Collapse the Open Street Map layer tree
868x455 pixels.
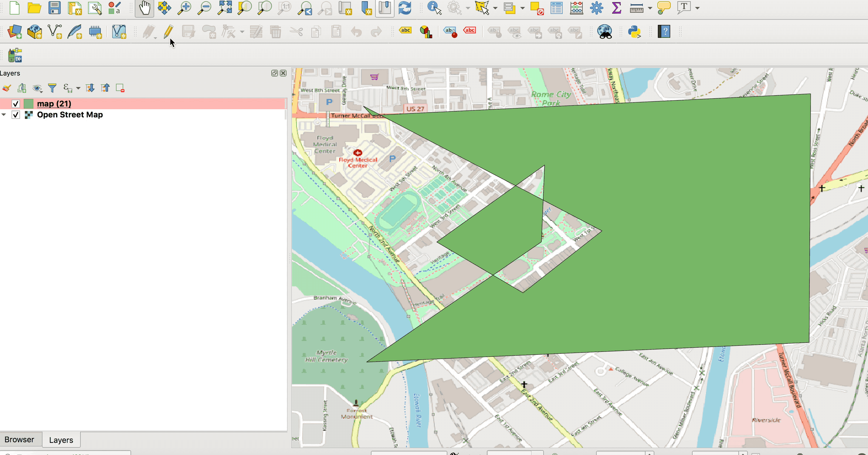click(x=4, y=115)
